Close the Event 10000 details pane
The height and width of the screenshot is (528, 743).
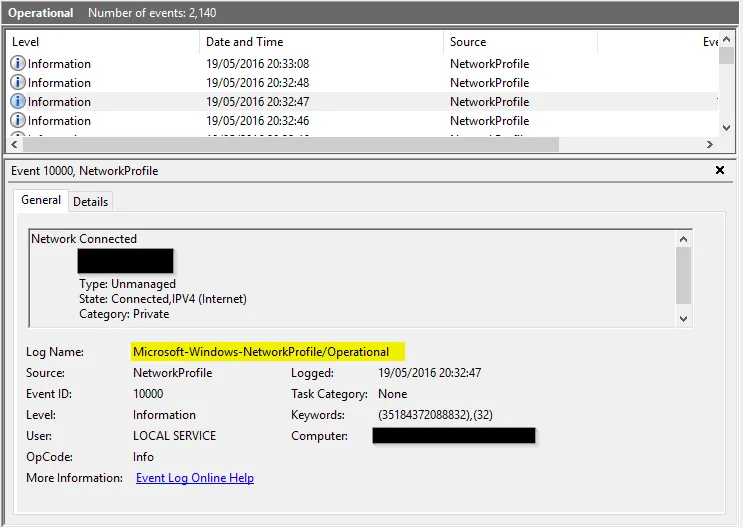pos(720,170)
